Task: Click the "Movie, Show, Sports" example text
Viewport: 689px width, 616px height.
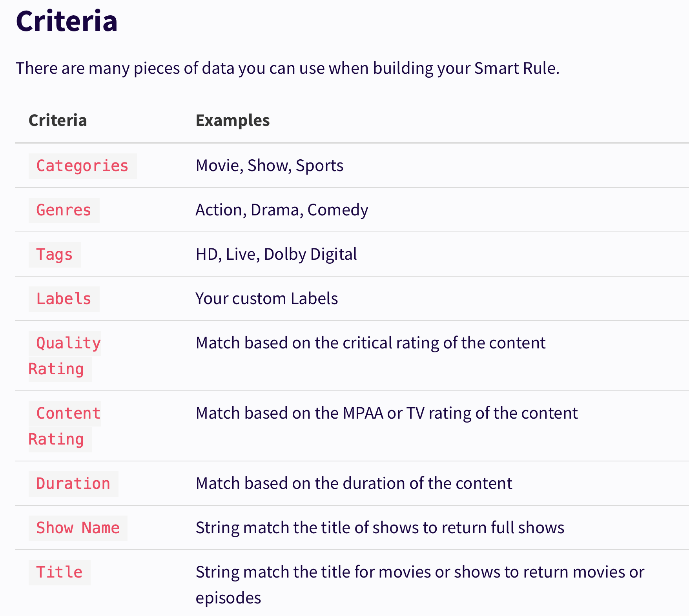Action: point(270,166)
